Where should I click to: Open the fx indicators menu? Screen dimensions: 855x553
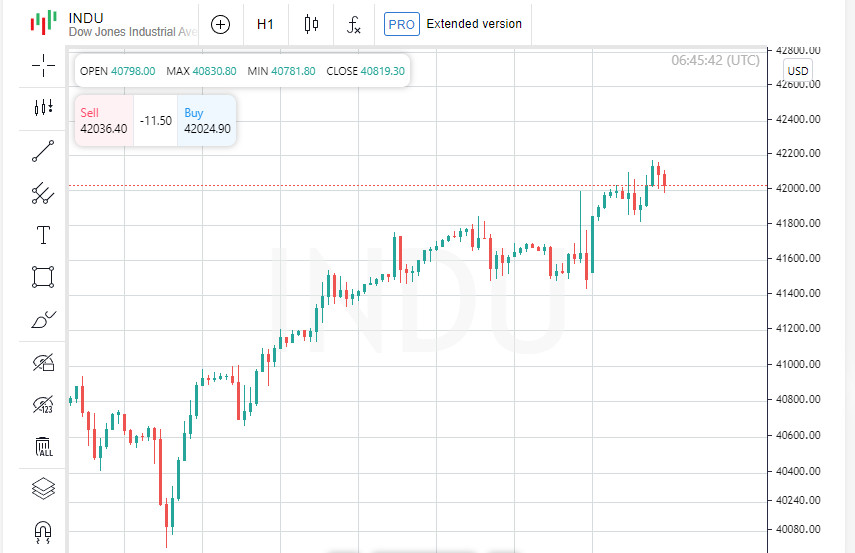[354, 24]
